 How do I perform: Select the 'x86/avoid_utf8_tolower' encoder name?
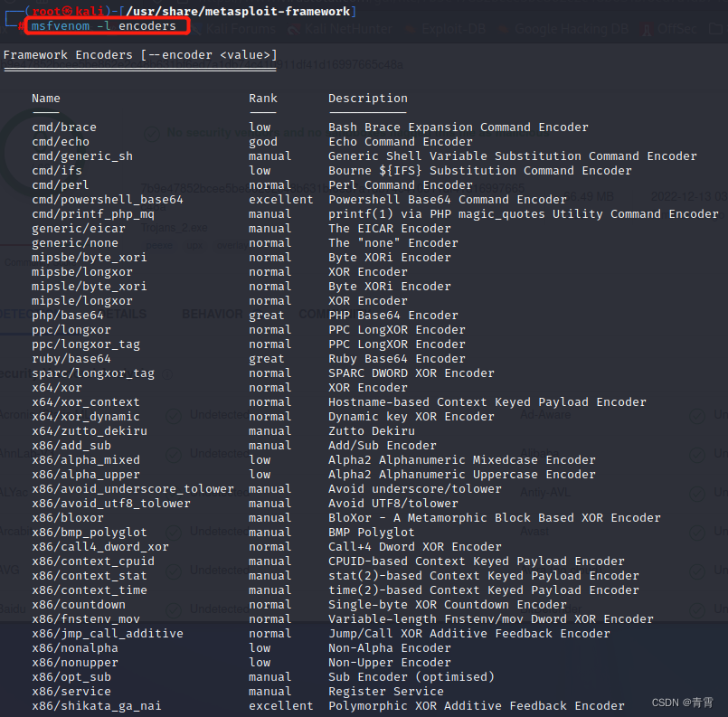pos(111,503)
